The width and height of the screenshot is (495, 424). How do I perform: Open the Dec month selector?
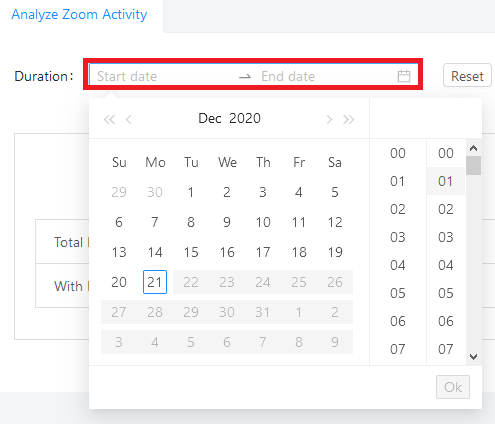(x=210, y=118)
